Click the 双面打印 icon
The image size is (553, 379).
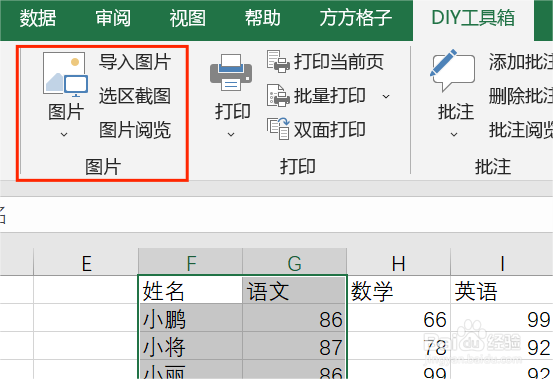[278, 129]
